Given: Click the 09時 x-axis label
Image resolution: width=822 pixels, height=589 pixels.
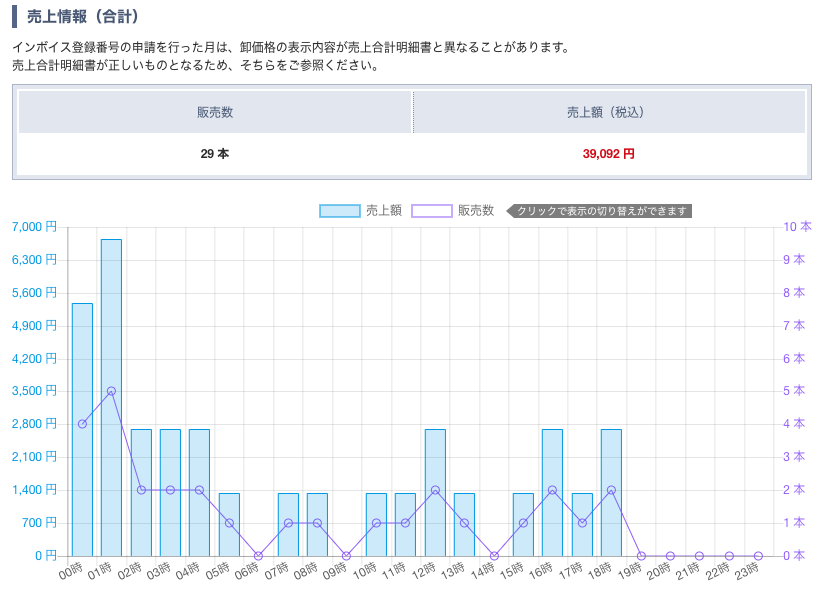Looking at the screenshot, I should pyautogui.click(x=335, y=571).
